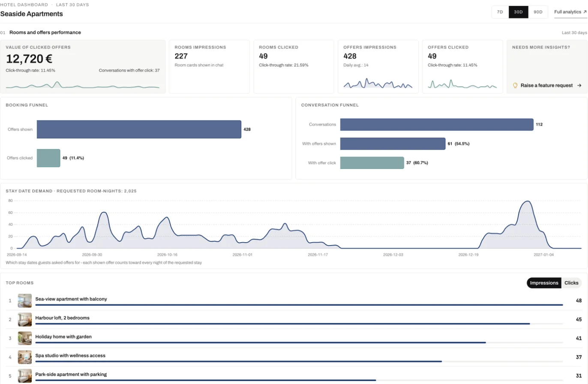Image resolution: width=588 pixels, height=384 pixels.
Task: Select the Park-side apartment with parking title
Action: [71, 374]
